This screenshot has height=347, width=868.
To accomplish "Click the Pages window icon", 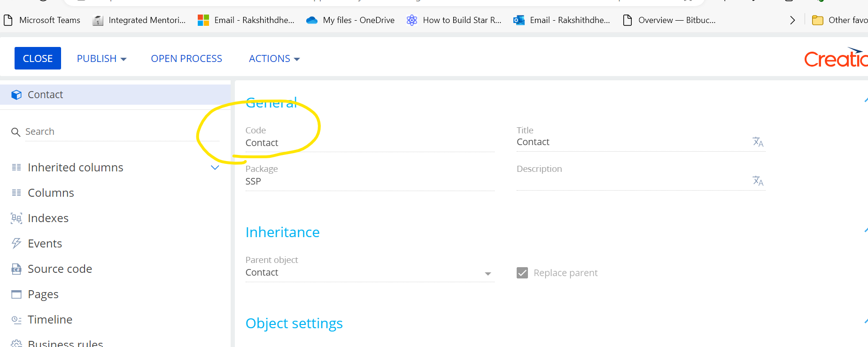I will click(16, 294).
